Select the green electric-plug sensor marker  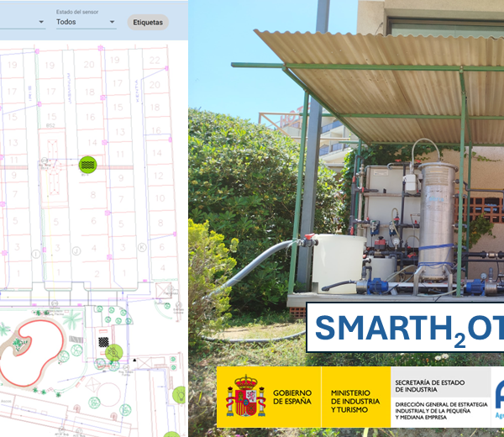coord(113,352)
